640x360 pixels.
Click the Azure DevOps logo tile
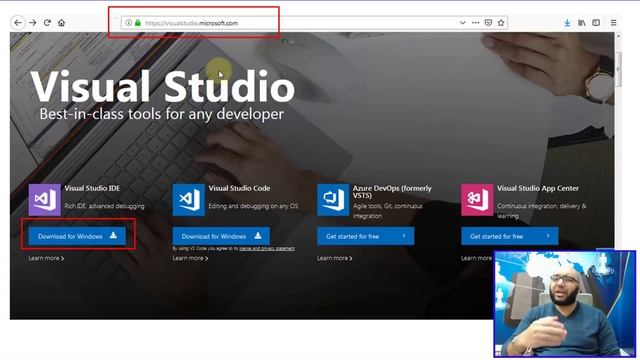point(333,200)
